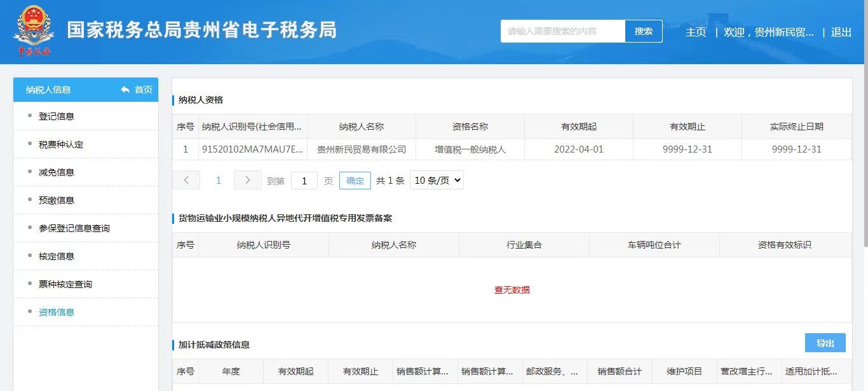Screen dimensions: 868x391
Task: Go to previous page arrow
Action: pos(186,180)
